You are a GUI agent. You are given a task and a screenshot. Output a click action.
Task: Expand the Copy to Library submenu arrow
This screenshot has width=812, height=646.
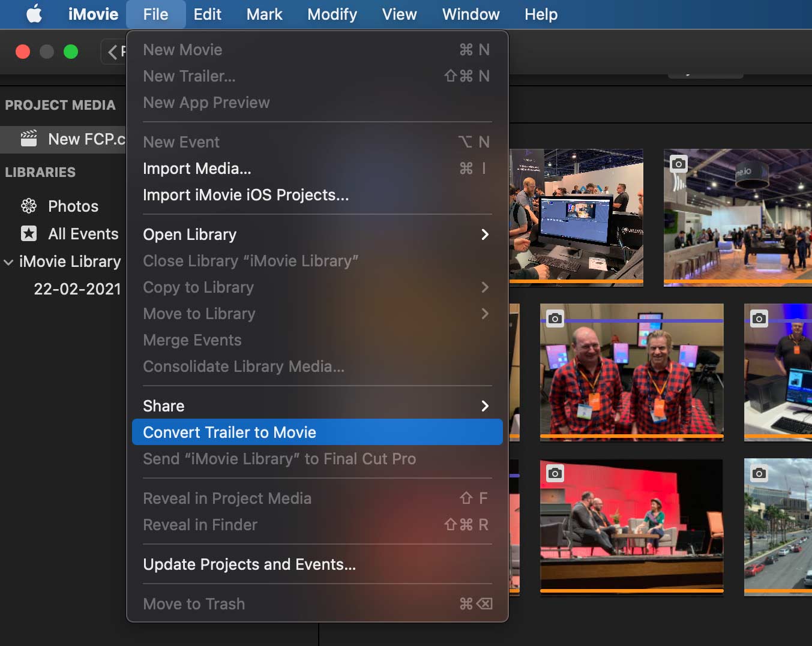click(x=485, y=287)
